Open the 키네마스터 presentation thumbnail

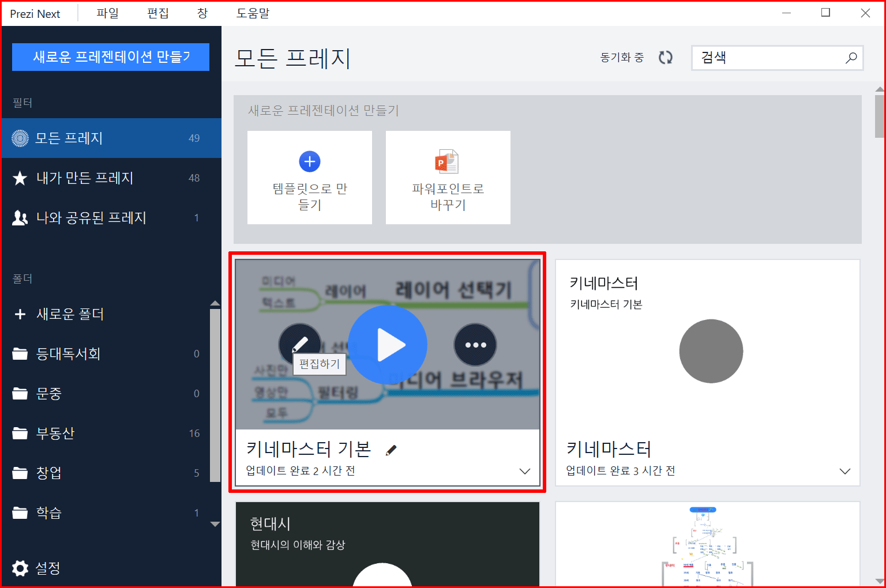708,345
